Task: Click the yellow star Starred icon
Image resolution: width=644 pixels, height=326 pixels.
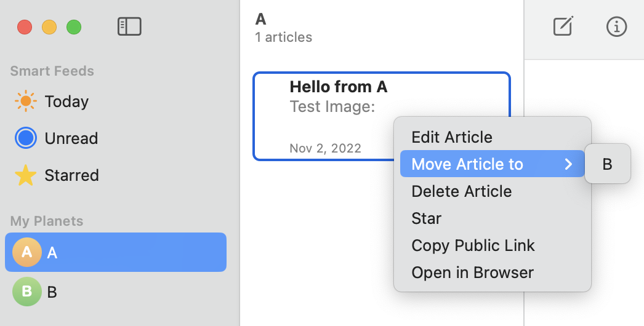Action: [x=25, y=175]
